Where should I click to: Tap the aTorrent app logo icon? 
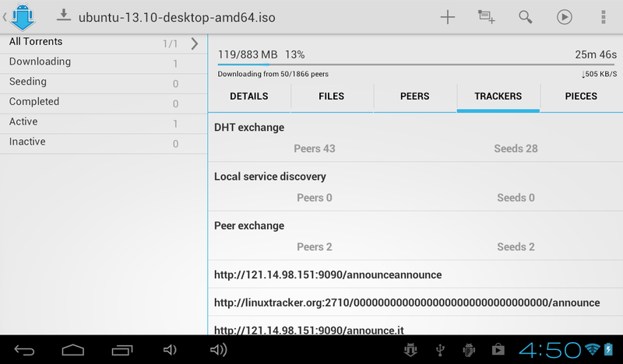coord(23,16)
